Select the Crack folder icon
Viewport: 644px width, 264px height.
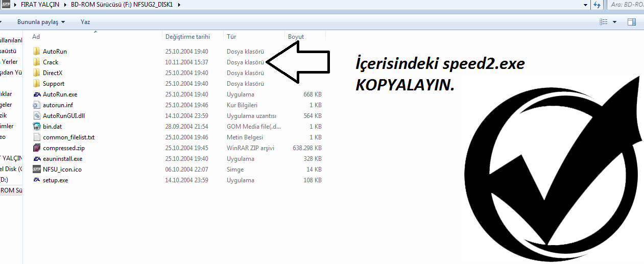tap(36, 62)
